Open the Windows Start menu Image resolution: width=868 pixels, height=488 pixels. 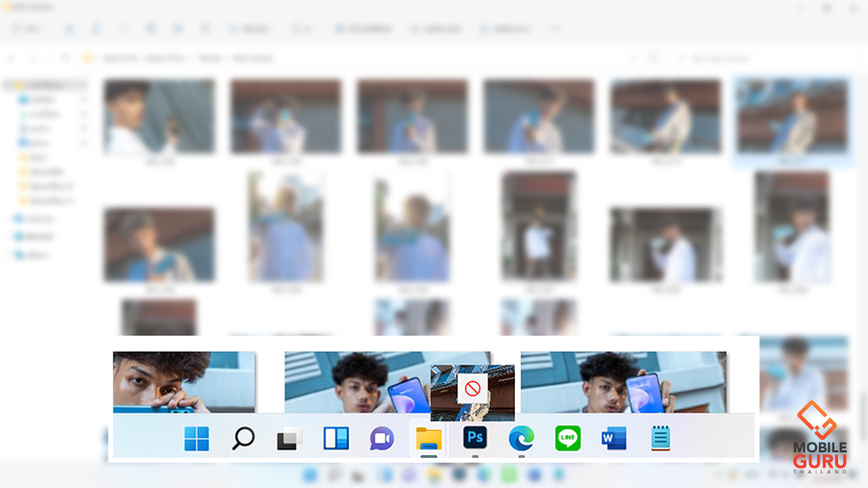[x=197, y=439]
